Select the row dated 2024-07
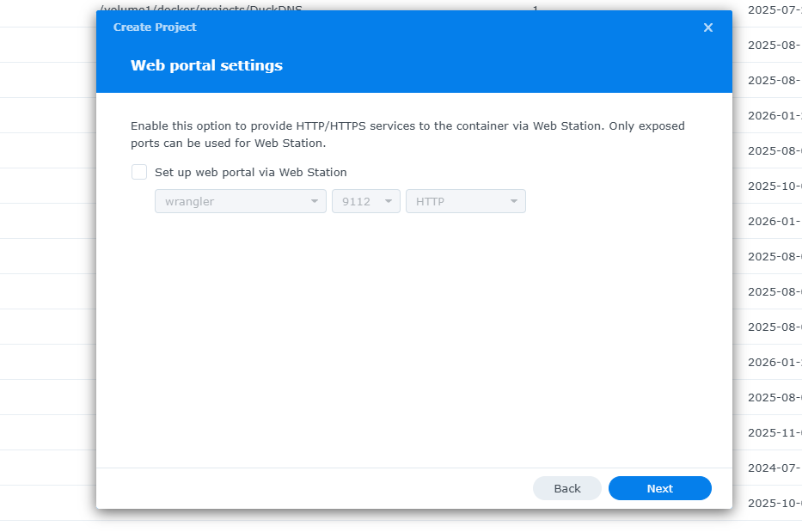Viewport: 802px width, 532px height. pos(774,468)
